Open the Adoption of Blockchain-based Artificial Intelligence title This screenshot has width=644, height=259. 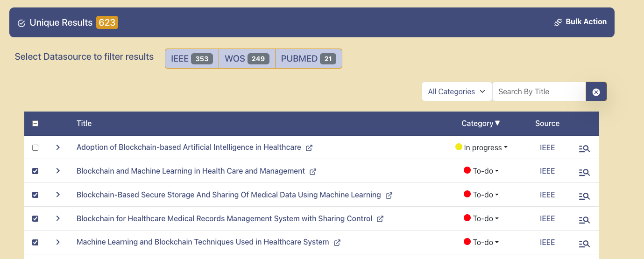coord(189,147)
